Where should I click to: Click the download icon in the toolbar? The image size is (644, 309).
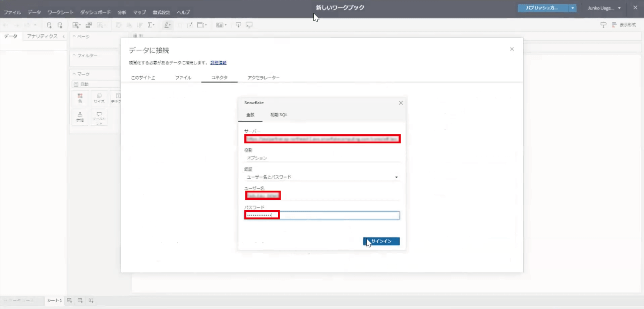pos(238,25)
